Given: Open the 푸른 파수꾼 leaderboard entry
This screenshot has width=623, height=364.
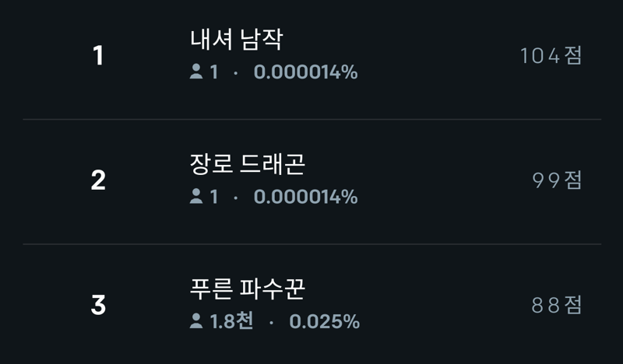Looking at the screenshot, I should pyautogui.click(x=312, y=304).
